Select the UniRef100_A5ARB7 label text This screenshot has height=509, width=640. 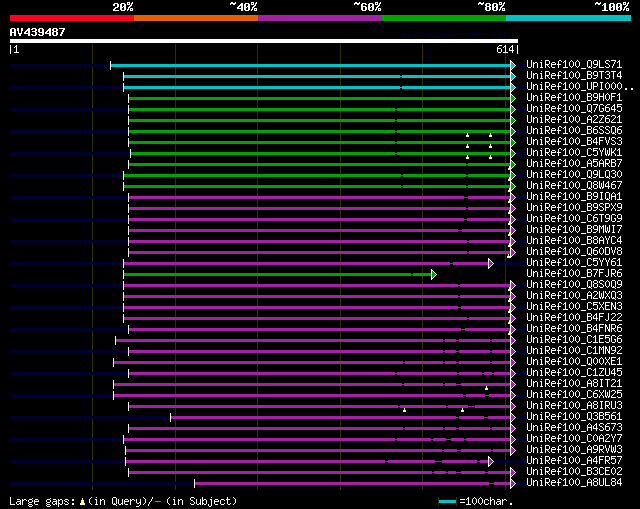coord(574,164)
